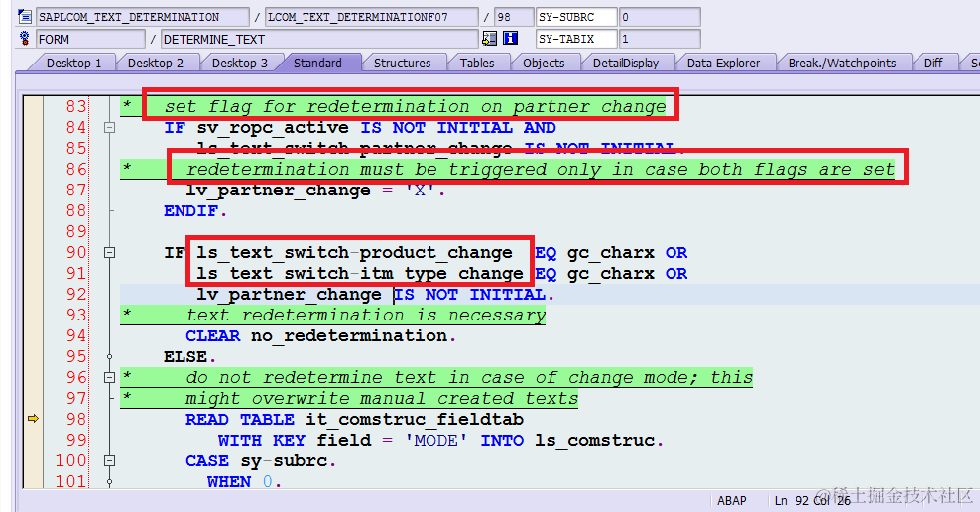Screen dimensions: 980x512
Task: Click ls_text_switch-product_change on line 90
Action: tap(354, 253)
